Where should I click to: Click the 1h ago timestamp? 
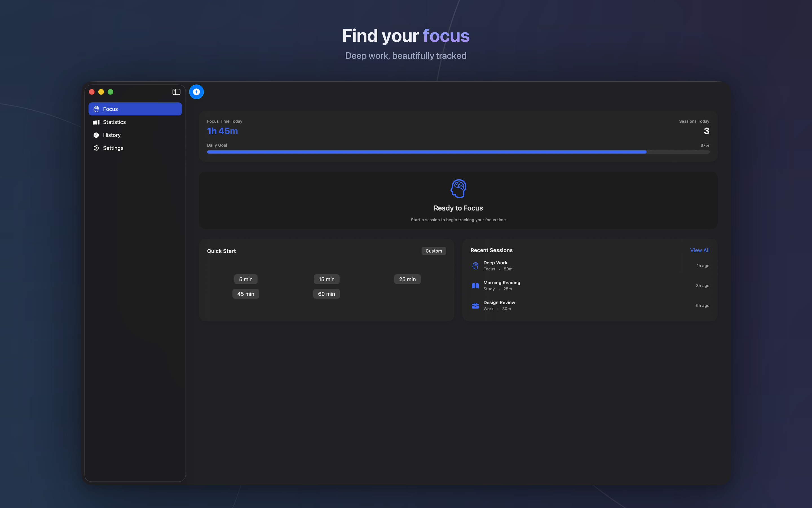[703, 266]
